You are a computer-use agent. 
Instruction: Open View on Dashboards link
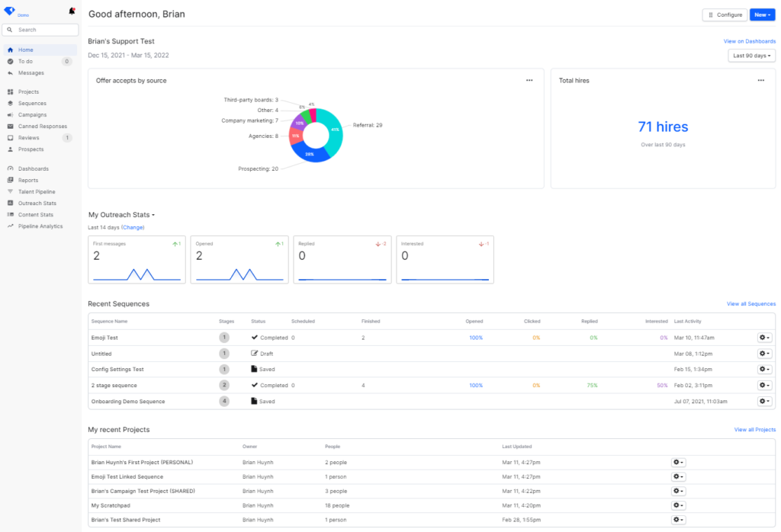749,40
